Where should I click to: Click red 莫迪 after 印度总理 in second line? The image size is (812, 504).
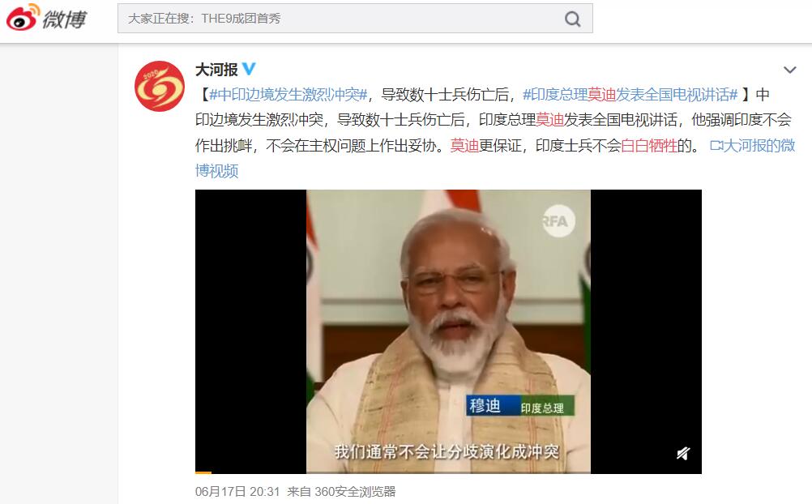[x=549, y=120]
